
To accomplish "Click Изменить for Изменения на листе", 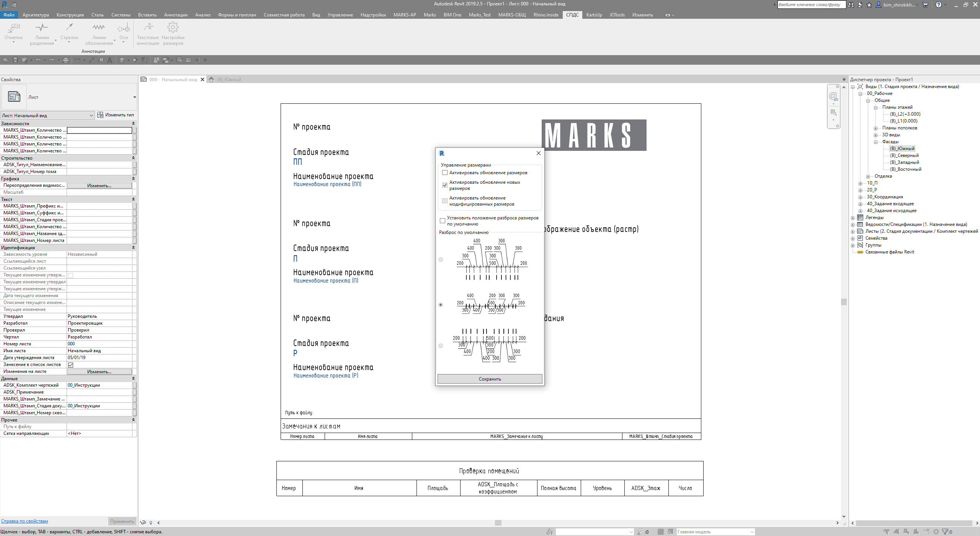I will tap(100, 372).
